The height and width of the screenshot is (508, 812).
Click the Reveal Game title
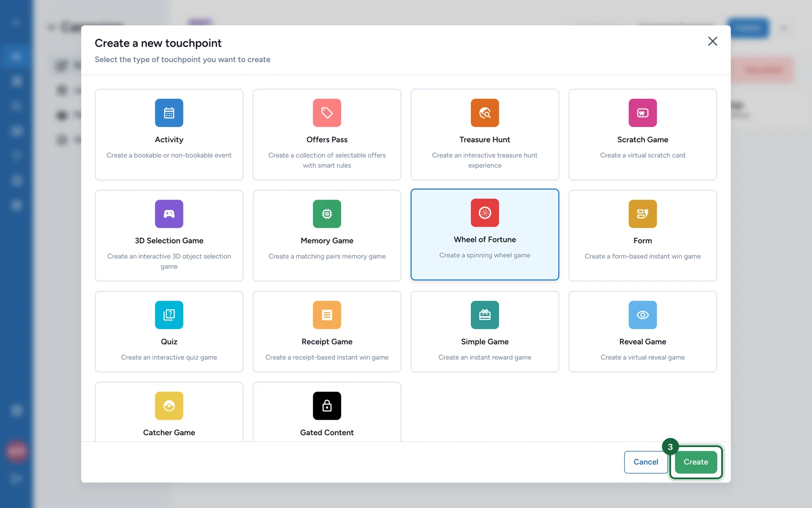tap(642, 342)
